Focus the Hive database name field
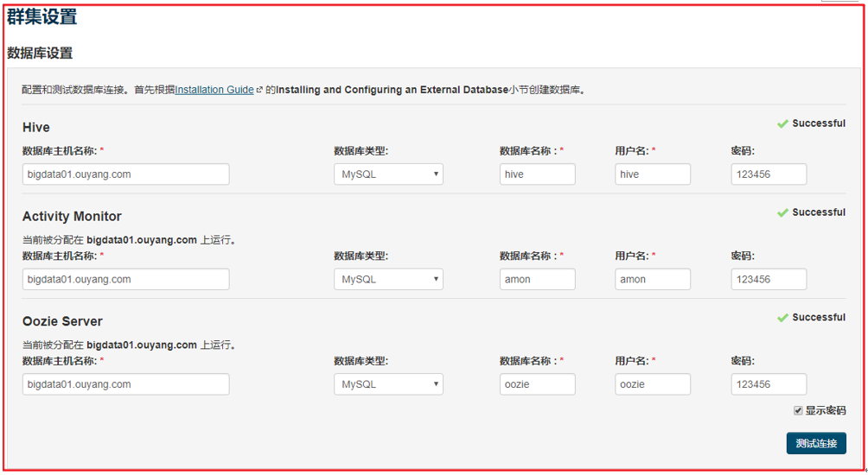 pos(537,174)
